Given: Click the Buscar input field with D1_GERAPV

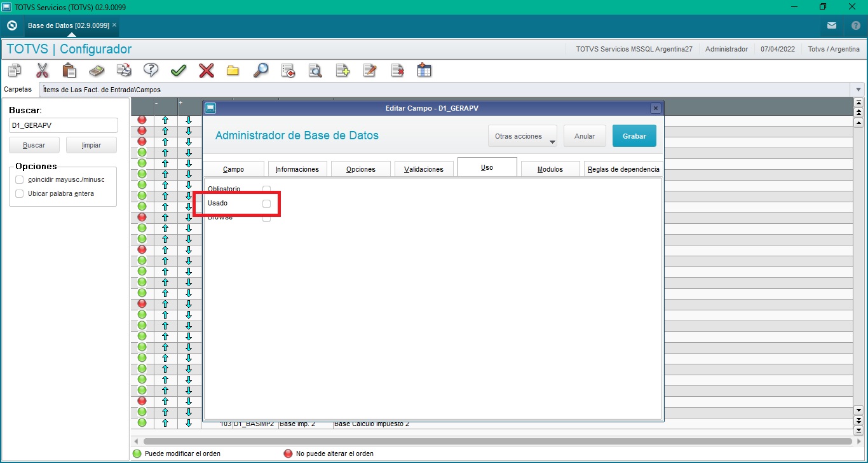Looking at the screenshot, I should pos(64,125).
